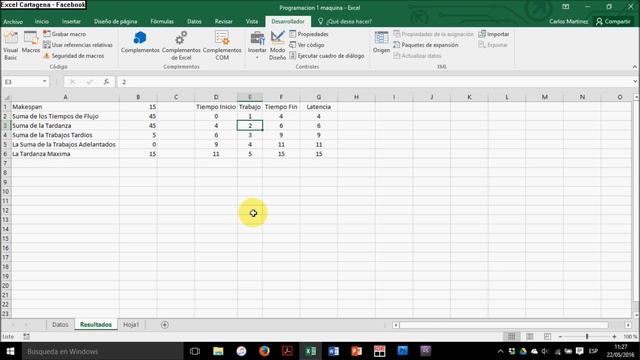Toggle Modo Diseño

[278, 46]
